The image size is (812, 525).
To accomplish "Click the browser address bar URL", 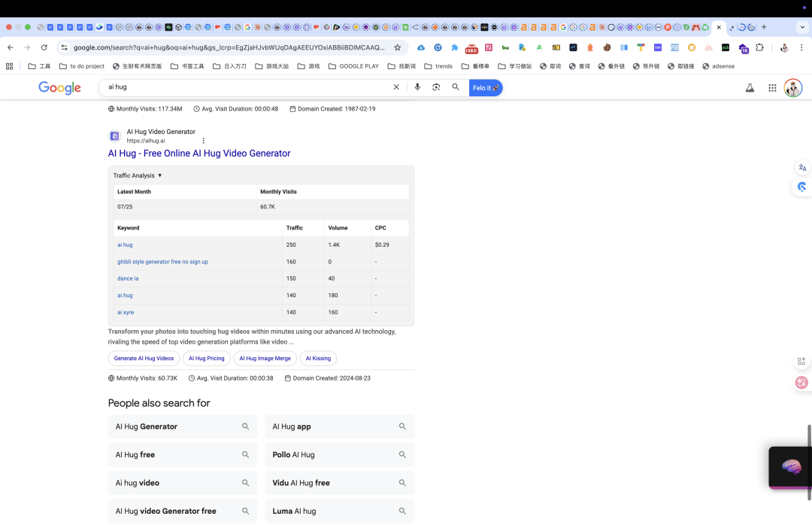I will (x=229, y=47).
